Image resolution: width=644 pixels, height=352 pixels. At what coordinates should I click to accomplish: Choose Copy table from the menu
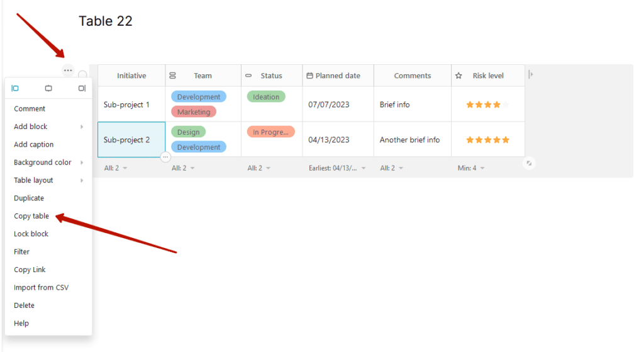click(x=31, y=216)
